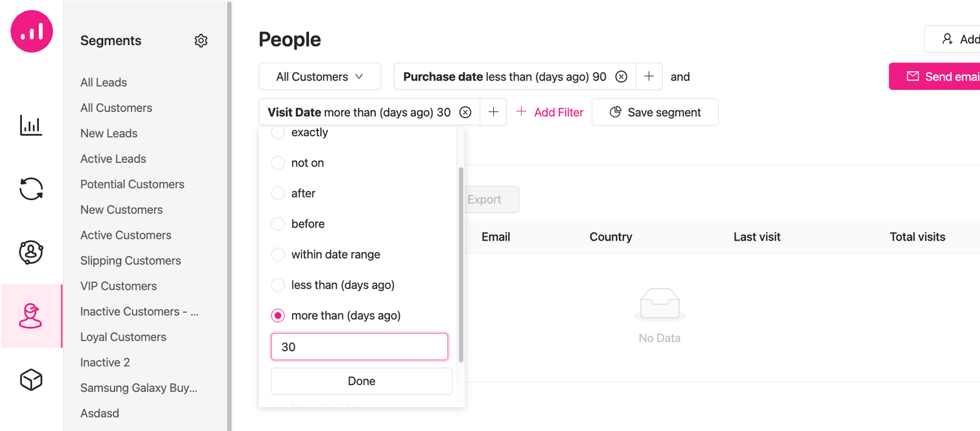Open the Inactive 2 segment

tap(105, 363)
